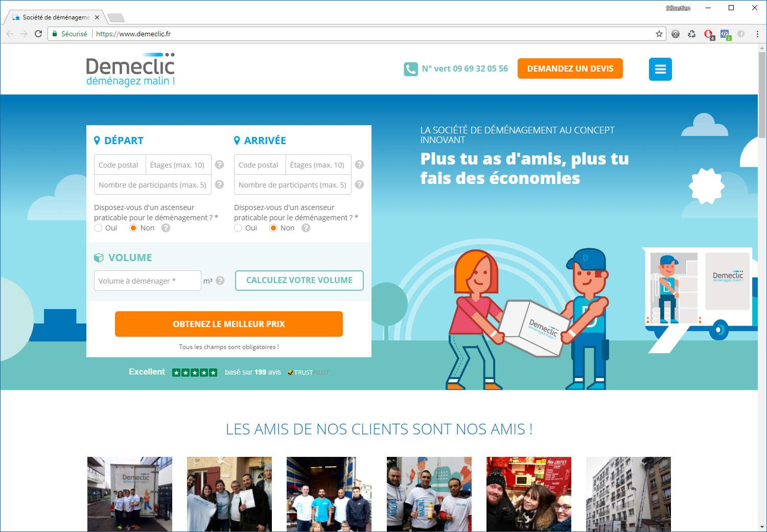Focus Départ Nombre de participants field
The width and height of the screenshot is (767, 532).
tap(153, 184)
